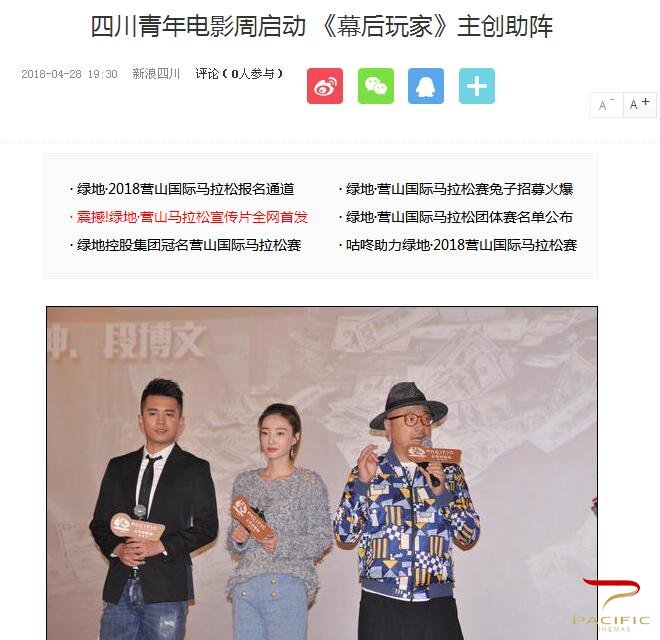Click the publish date 2018-04-28 19:30
Viewport: 660px width, 640px height.
[x=69, y=74]
